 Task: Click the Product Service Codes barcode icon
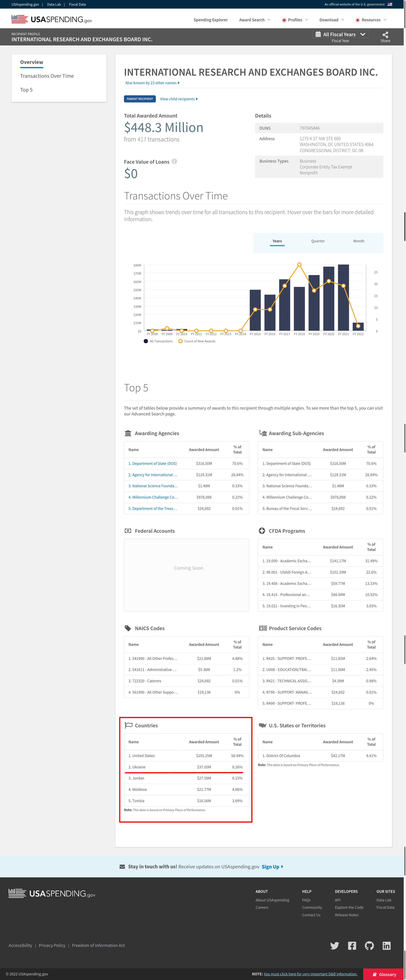(263, 628)
